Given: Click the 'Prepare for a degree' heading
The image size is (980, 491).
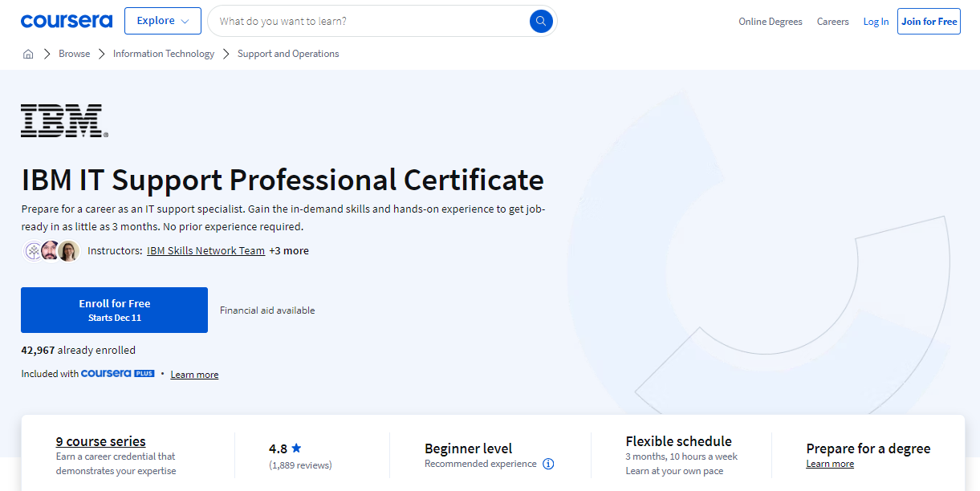Looking at the screenshot, I should (868, 448).
